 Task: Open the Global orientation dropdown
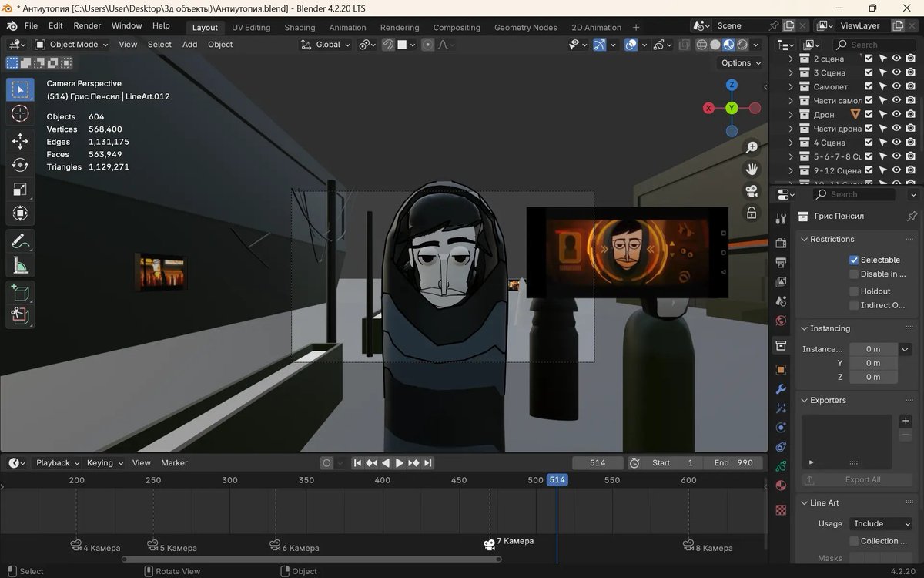click(326, 45)
